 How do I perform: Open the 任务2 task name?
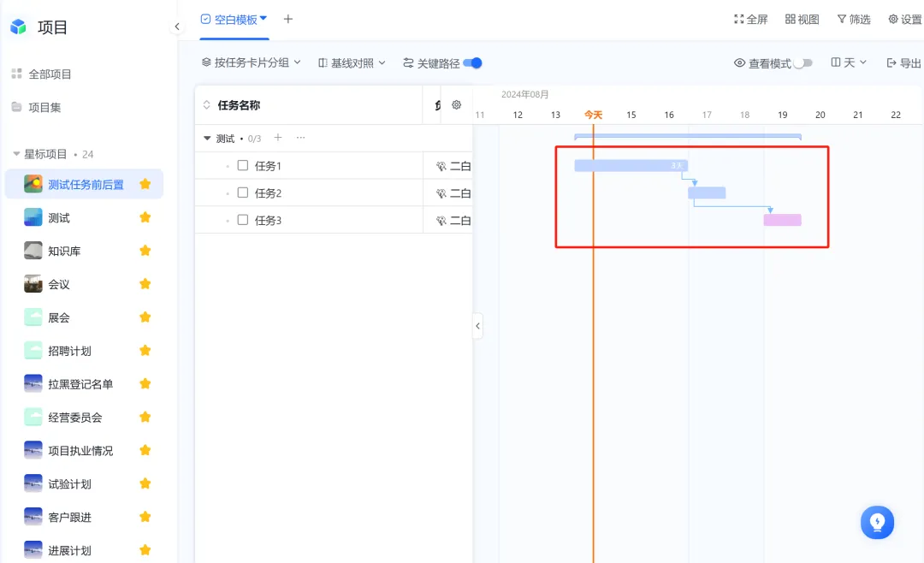(x=268, y=193)
